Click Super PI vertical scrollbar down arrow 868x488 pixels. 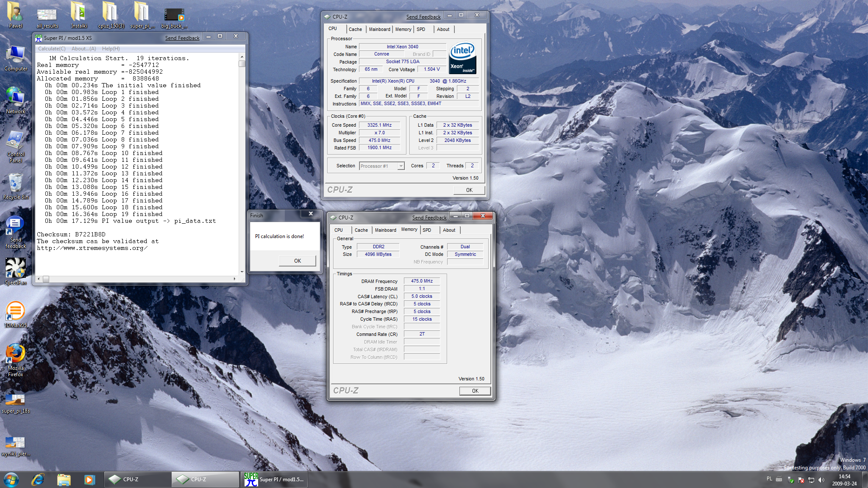(242, 272)
